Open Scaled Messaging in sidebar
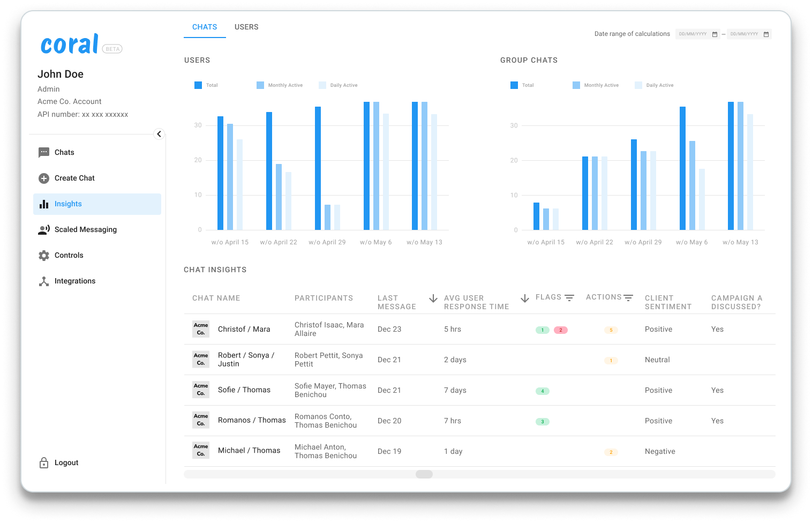The image size is (812, 523). click(x=97, y=230)
